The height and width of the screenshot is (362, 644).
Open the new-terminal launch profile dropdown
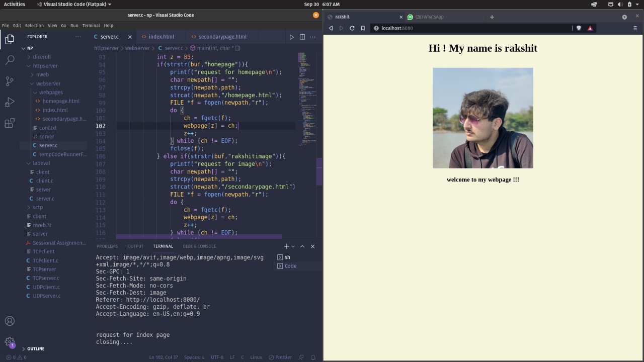293,246
